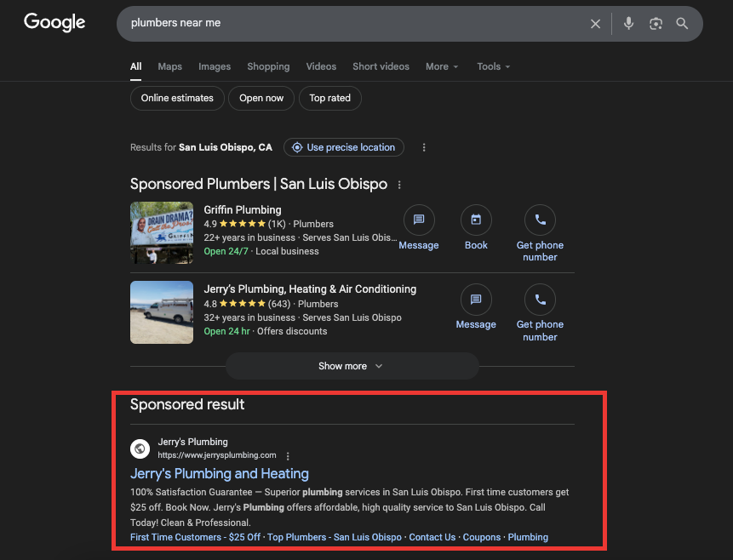Toggle the Online estimates filter chip
The image size is (733, 560).
click(177, 98)
